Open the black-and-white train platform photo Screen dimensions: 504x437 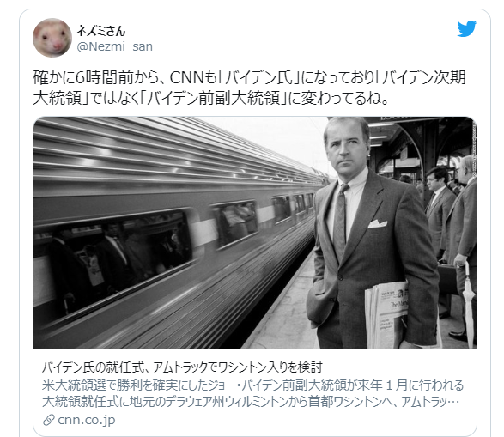click(x=255, y=233)
